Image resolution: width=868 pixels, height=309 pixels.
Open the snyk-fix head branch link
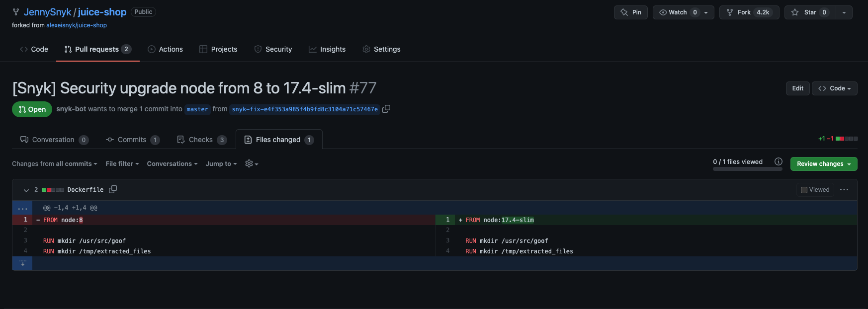305,109
